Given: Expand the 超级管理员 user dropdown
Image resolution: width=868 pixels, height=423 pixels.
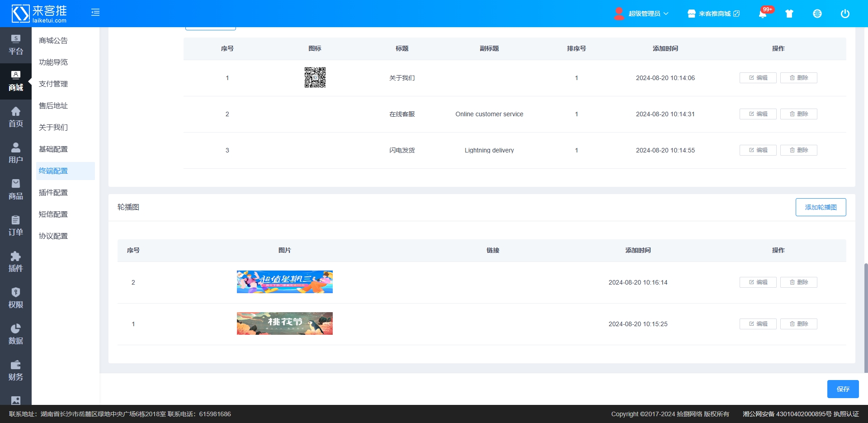Looking at the screenshot, I should click(x=642, y=14).
